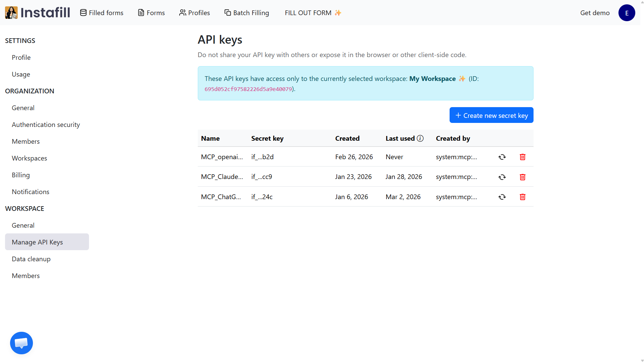Viewport: 644px width, 362px height.
Task: Click Create new secret key button
Action: click(491, 115)
